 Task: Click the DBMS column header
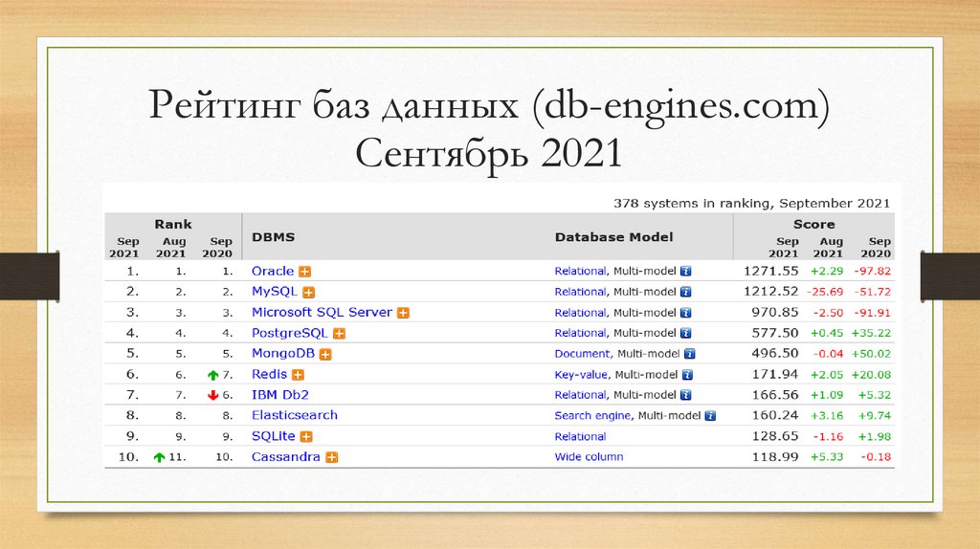pyautogui.click(x=273, y=237)
